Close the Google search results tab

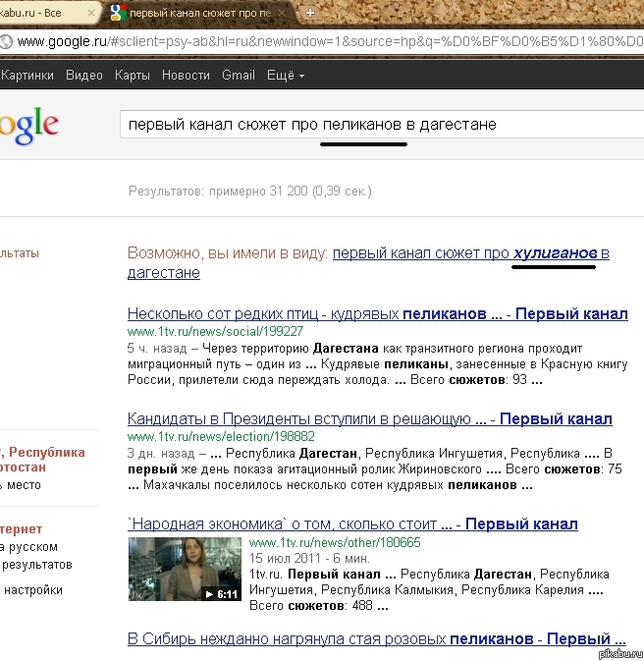pyautogui.click(x=282, y=13)
